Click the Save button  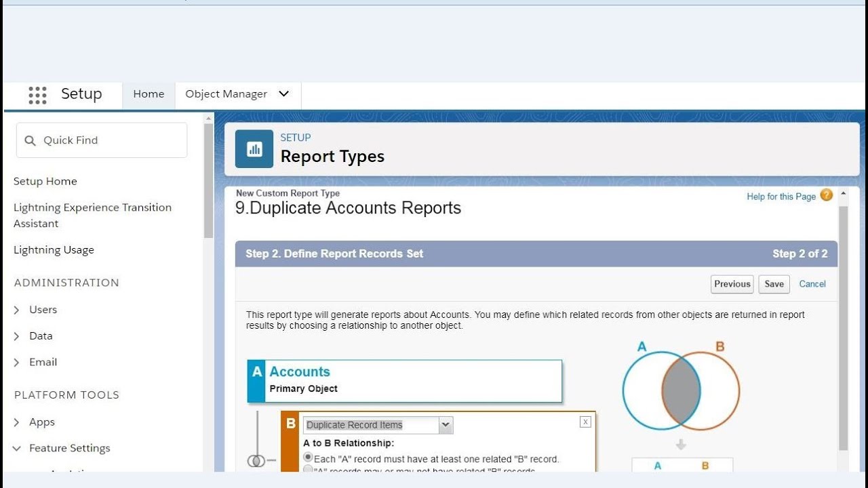[x=774, y=284]
